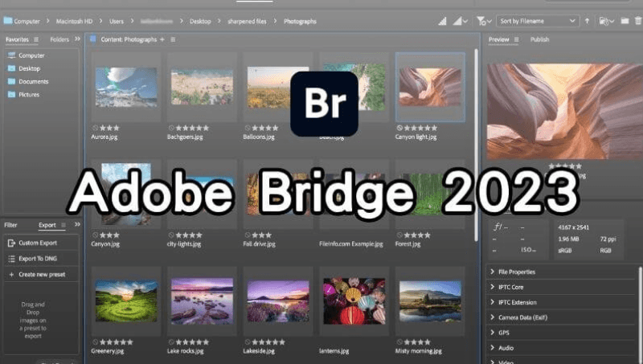
Task: Toggle reject icon on Lake rocks.jpg
Action: pyautogui.click(x=171, y=342)
